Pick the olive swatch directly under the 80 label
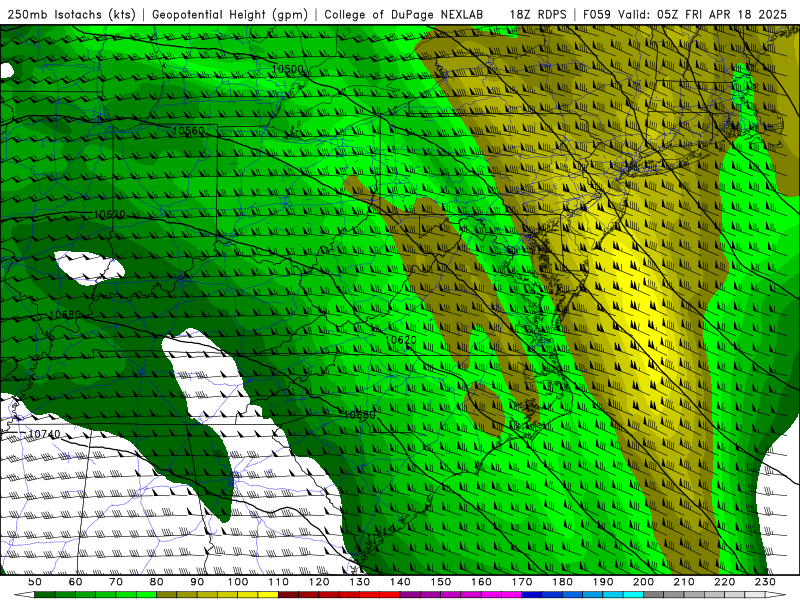Viewport: 800px width, 600px height. [x=166, y=595]
